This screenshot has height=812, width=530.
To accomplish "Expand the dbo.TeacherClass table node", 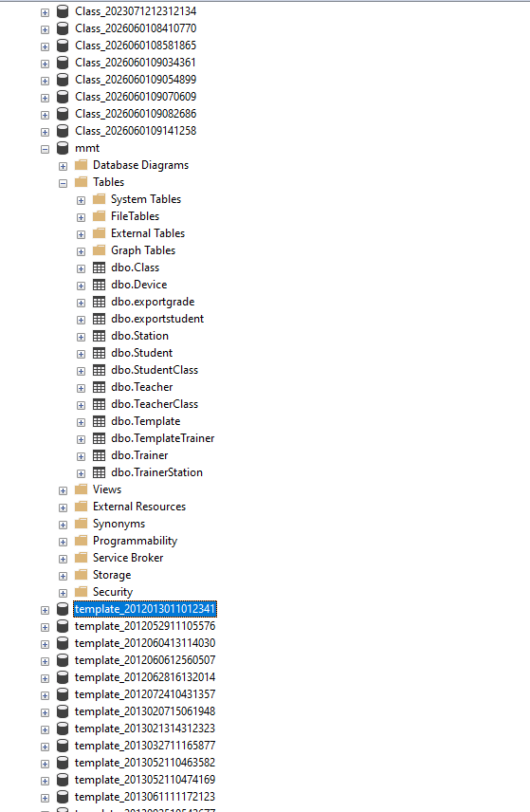I will (82, 405).
